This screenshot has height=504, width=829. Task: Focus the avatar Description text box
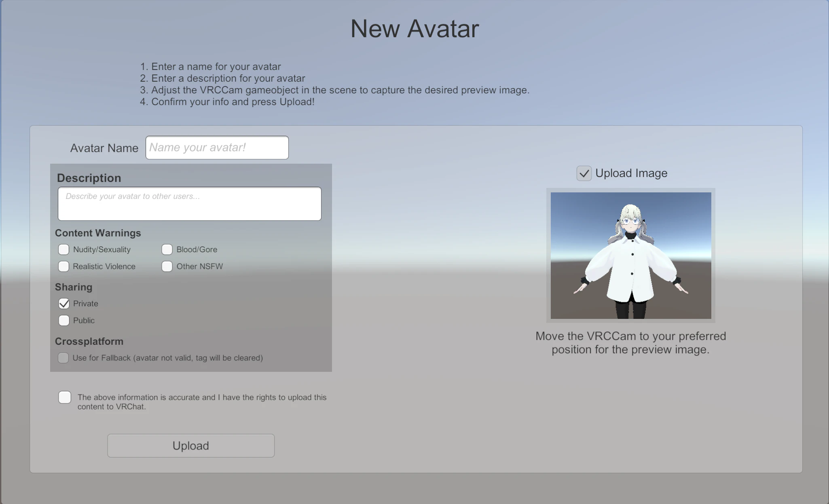pyautogui.click(x=189, y=204)
